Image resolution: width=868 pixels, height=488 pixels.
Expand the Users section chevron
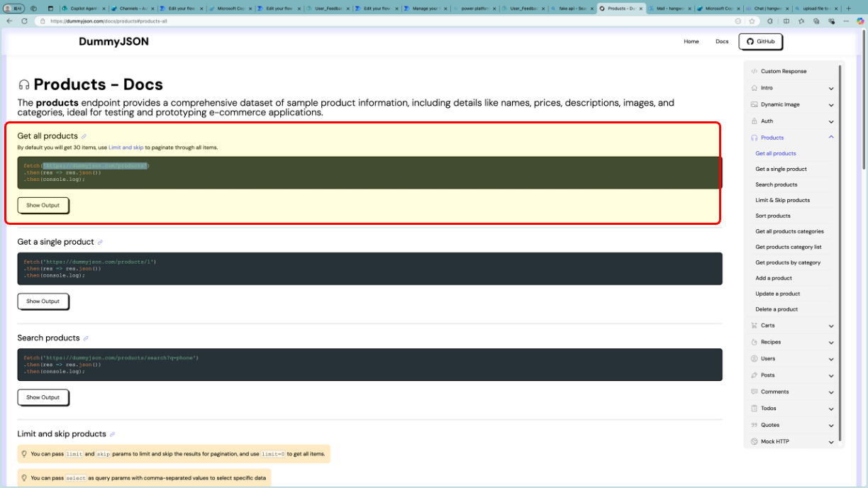pyautogui.click(x=831, y=359)
